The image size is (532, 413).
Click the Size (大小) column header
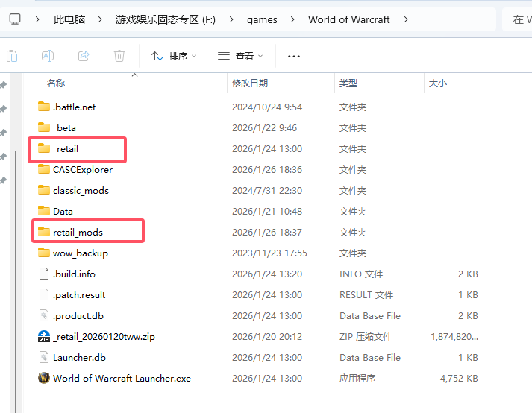pos(437,83)
